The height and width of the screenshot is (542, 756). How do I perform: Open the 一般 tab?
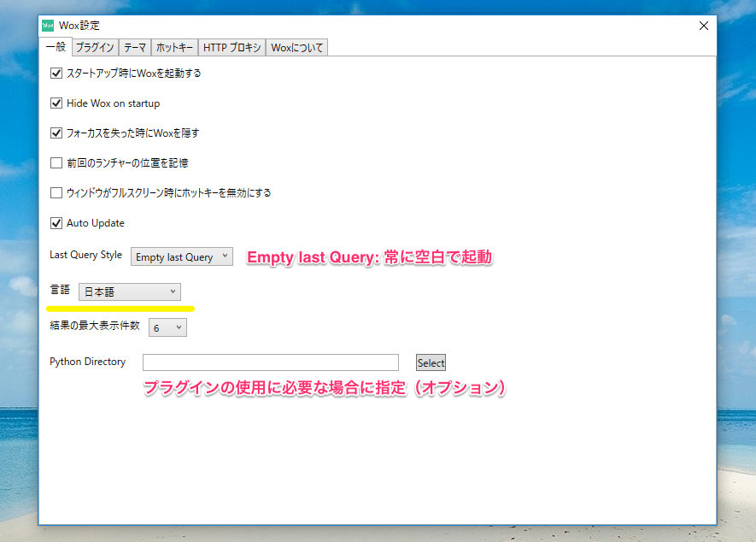click(x=56, y=47)
